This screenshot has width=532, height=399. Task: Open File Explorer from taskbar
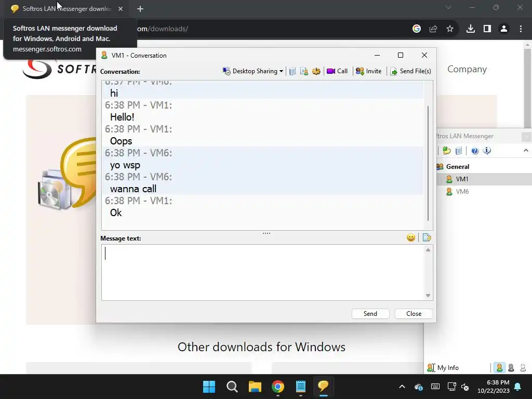[x=255, y=387]
